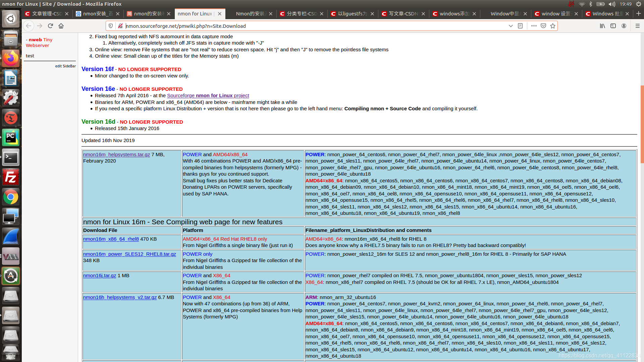Open the Terminal from the launcher
This screenshot has height=362, width=644.
(11, 158)
